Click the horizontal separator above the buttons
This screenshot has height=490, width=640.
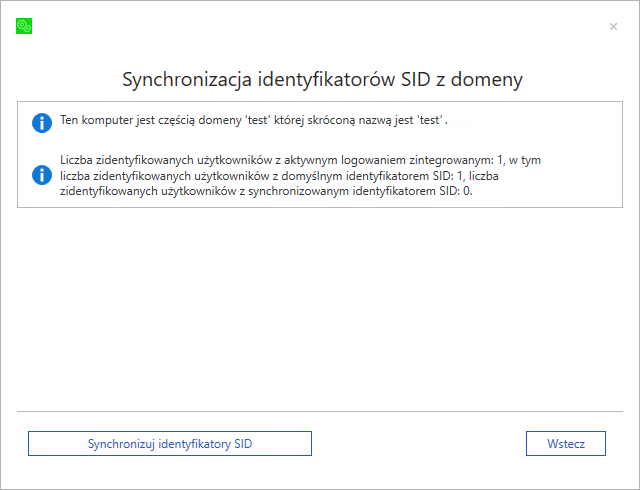[x=320, y=411]
